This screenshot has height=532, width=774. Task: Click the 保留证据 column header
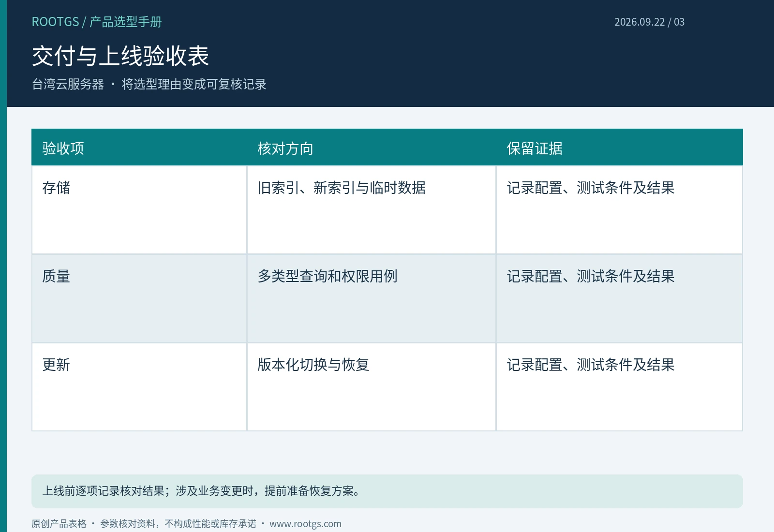point(619,148)
